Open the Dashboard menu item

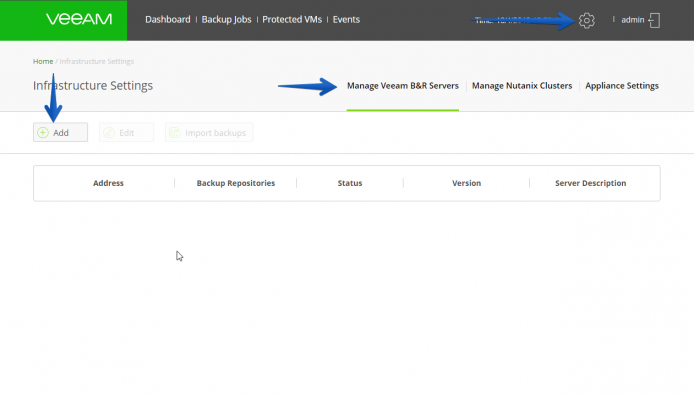tap(168, 19)
